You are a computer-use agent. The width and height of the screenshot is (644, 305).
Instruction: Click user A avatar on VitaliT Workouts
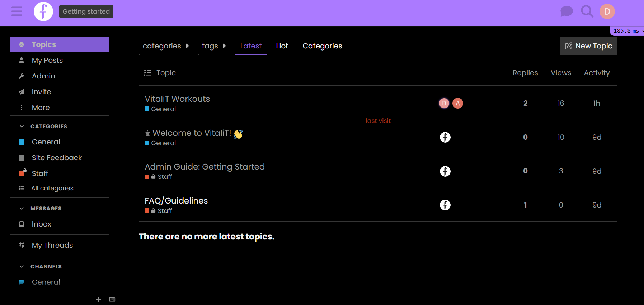457,103
